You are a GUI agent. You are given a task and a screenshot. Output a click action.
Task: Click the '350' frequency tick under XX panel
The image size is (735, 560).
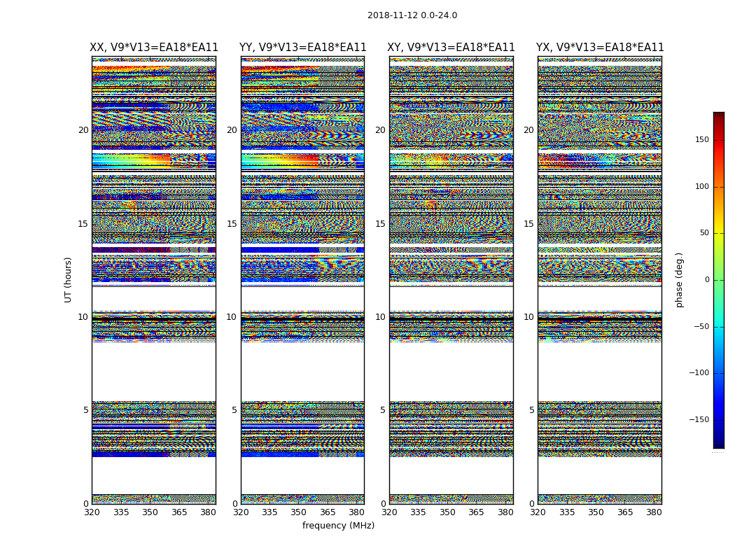pos(150,512)
